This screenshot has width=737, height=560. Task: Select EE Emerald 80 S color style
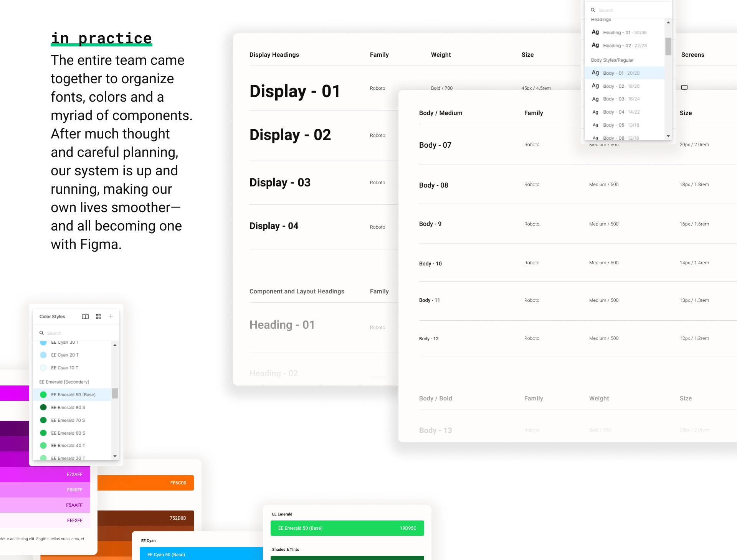point(72,407)
